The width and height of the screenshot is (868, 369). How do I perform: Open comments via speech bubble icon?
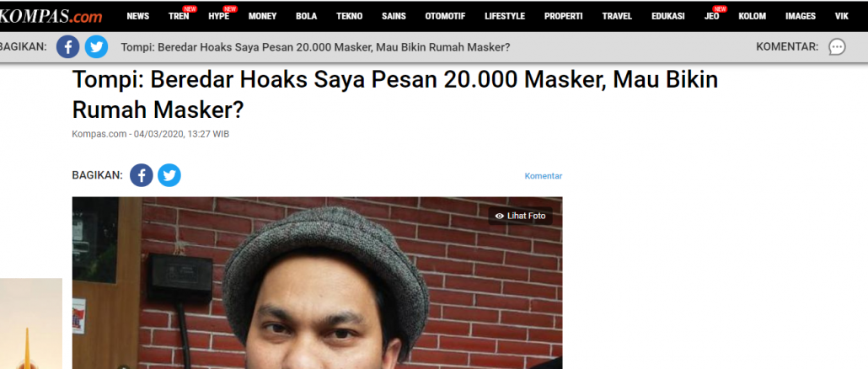(x=837, y=47)
